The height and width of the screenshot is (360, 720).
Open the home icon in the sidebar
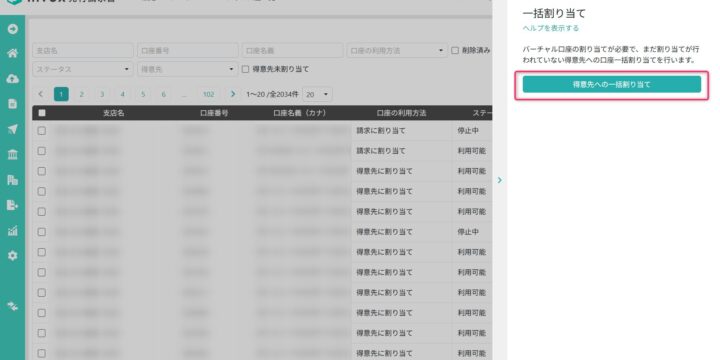[x=12, y=53]
